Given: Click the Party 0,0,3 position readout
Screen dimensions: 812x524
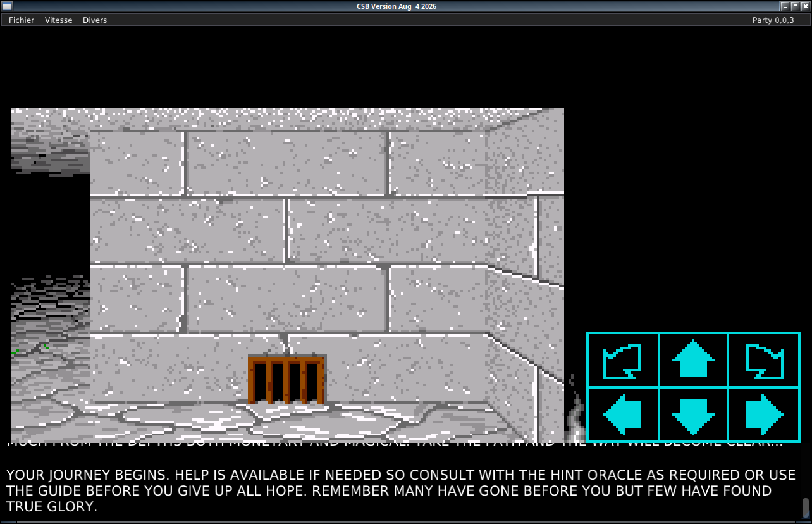Looking at the screenshot, I should click(x=773, y=20).
